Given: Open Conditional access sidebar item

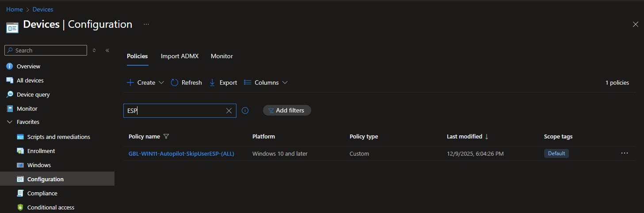Looking at the screenshot, I should [x=50, y=208].
